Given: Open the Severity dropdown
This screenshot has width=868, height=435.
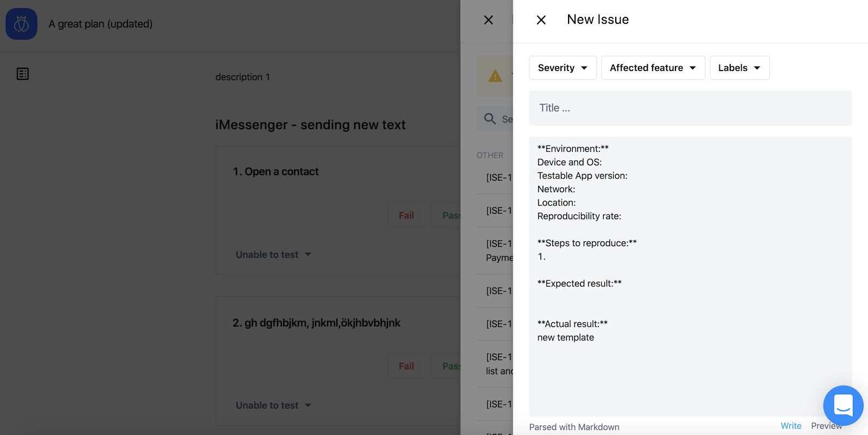Looking at the screenshot, I should (x=563, y=67).
